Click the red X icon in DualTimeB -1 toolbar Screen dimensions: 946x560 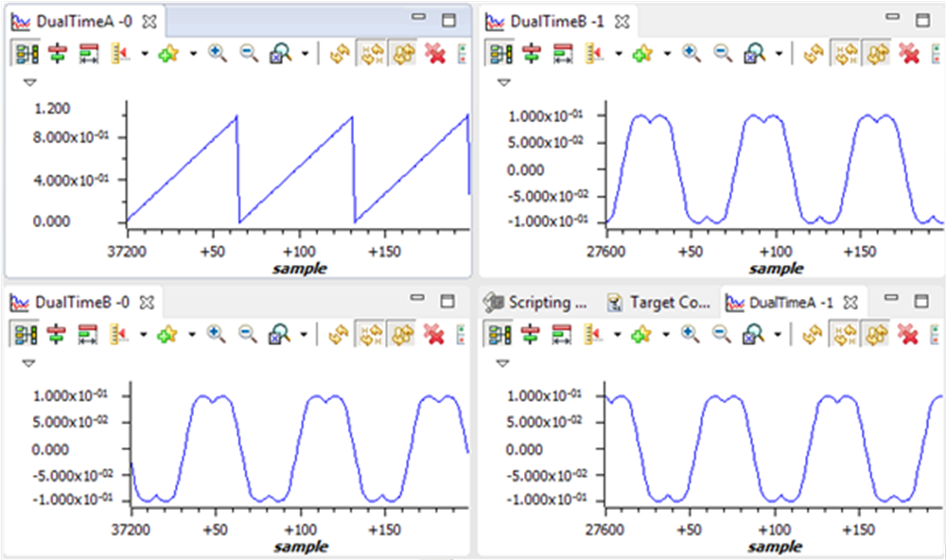pos(909,54)
